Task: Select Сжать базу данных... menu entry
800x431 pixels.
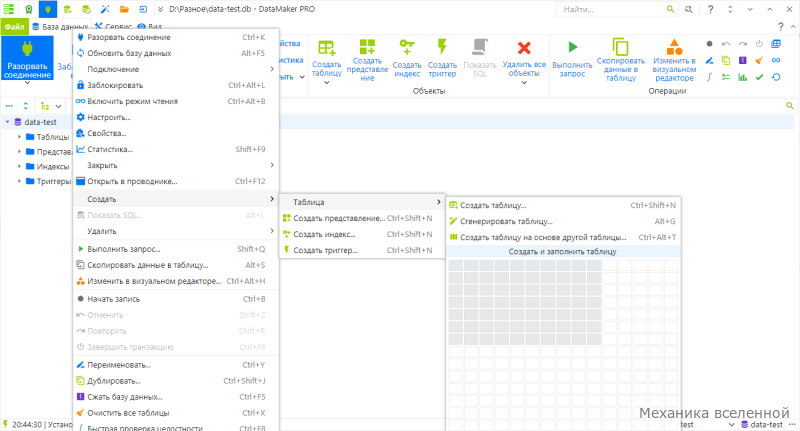Action: [x=177, y=397]
